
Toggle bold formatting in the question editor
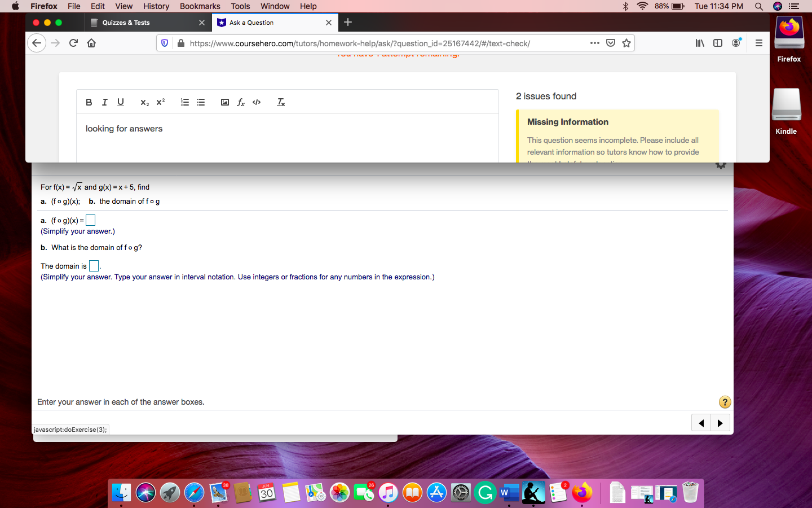[89, 102]
